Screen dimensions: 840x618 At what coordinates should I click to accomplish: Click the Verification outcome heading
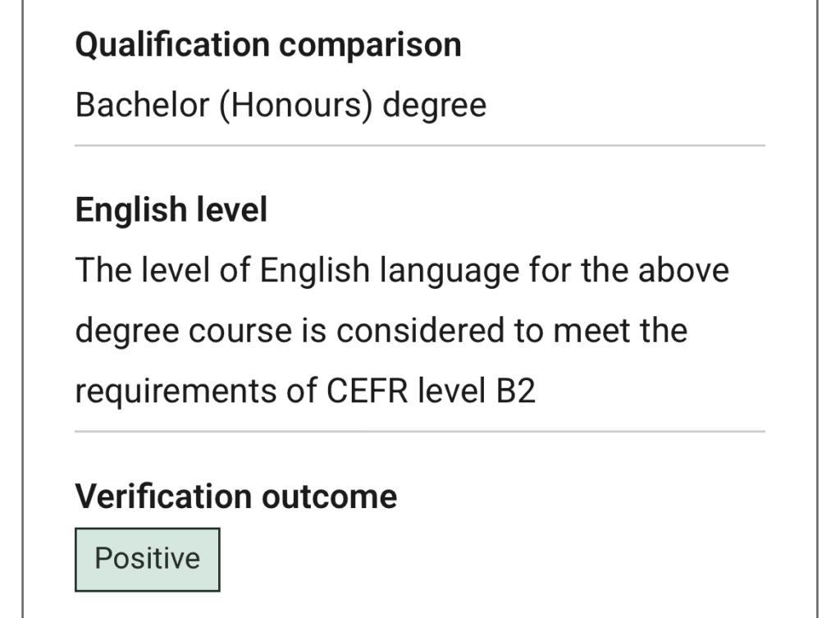coord(235,497)
